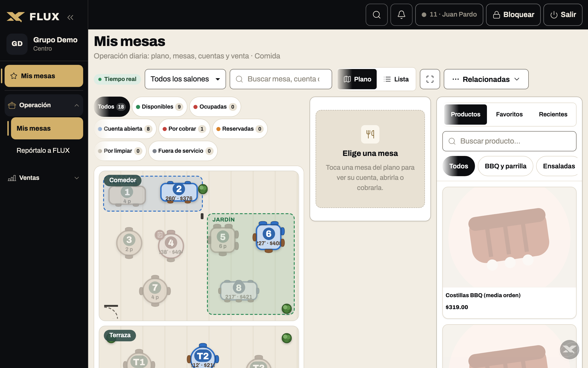Select table 6 in Jardín

point(269,237)
